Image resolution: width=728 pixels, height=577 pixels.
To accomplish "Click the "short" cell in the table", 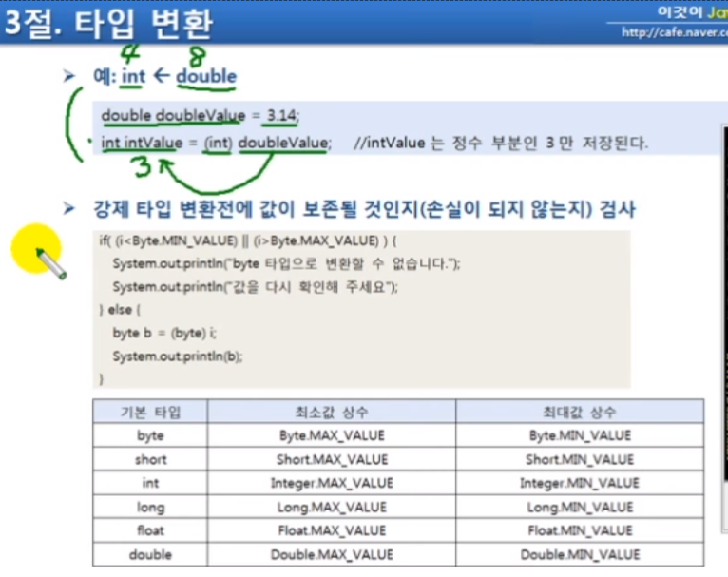I will (x=150, y=459).
